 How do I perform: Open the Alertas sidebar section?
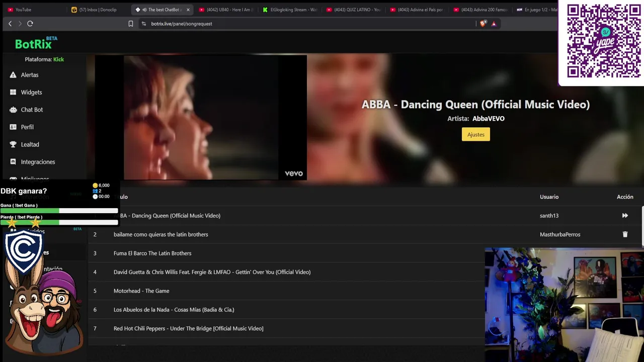(30, 75)
